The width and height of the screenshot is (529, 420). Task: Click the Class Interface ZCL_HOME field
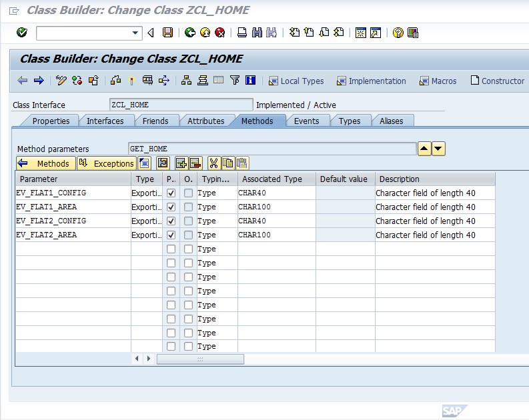coord(181,105)
